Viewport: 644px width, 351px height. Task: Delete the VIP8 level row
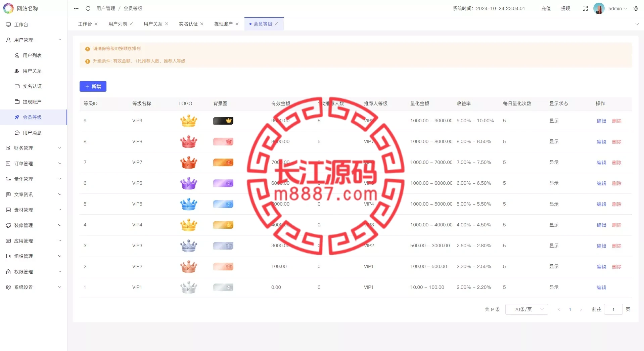coord(617,142)
